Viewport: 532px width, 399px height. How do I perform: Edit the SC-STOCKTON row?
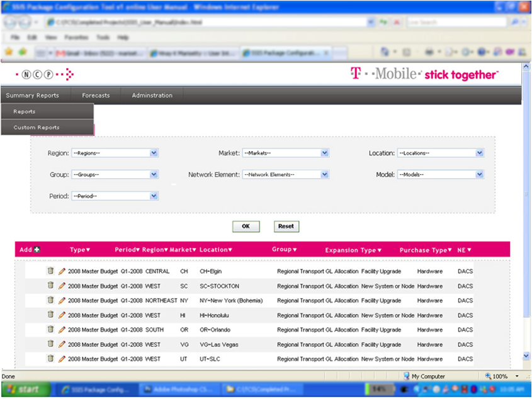click(62, 286)
